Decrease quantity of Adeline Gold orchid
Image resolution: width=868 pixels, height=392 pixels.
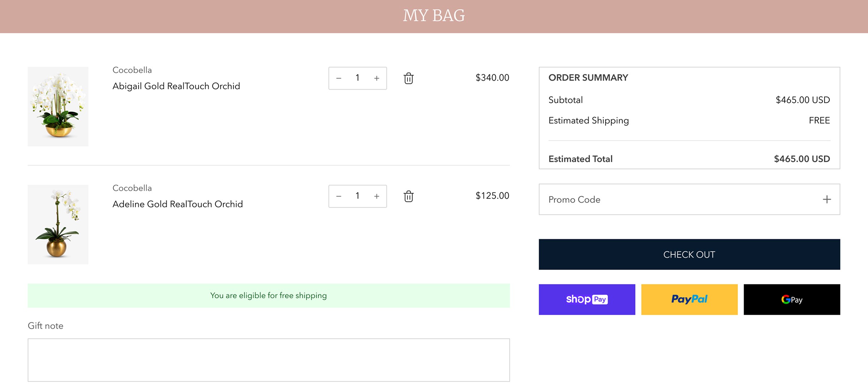click(x=339, y=196)
